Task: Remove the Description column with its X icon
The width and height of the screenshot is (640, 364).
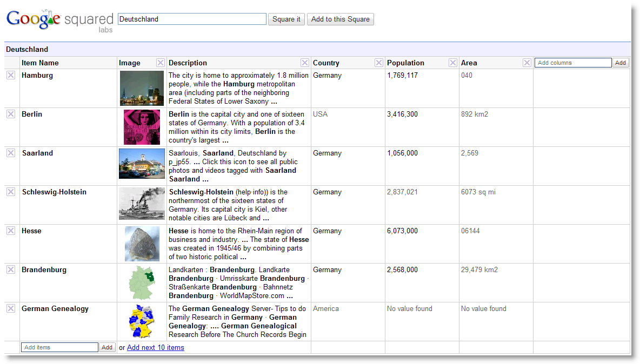Action: pyautogui.click(x=304, y=63)
